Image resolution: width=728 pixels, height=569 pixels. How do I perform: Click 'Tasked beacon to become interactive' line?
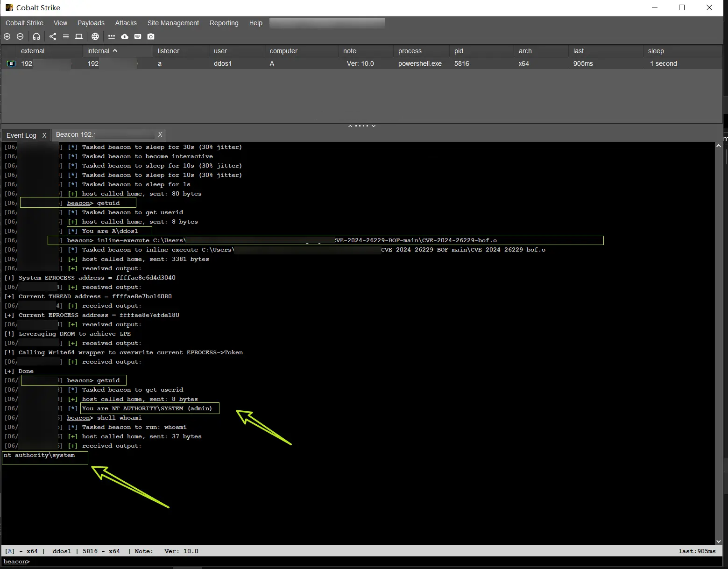point(148,156)
